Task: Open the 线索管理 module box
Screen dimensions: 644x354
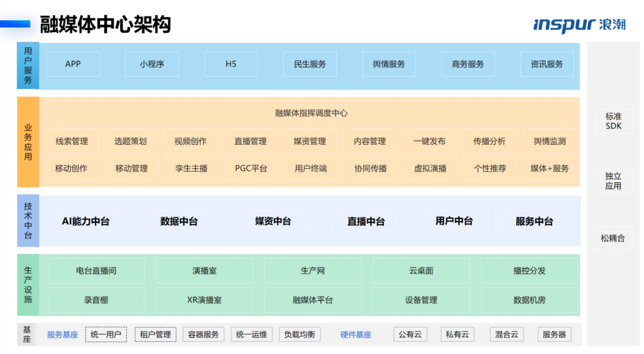Action: (72, 141)
